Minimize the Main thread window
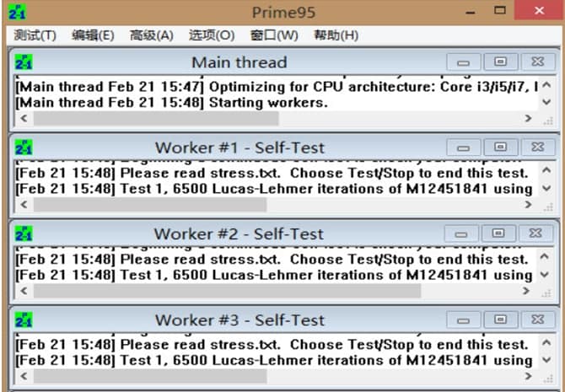Image resolution: width=565 pixels, height=392 pixels. [x=463, y=62]
